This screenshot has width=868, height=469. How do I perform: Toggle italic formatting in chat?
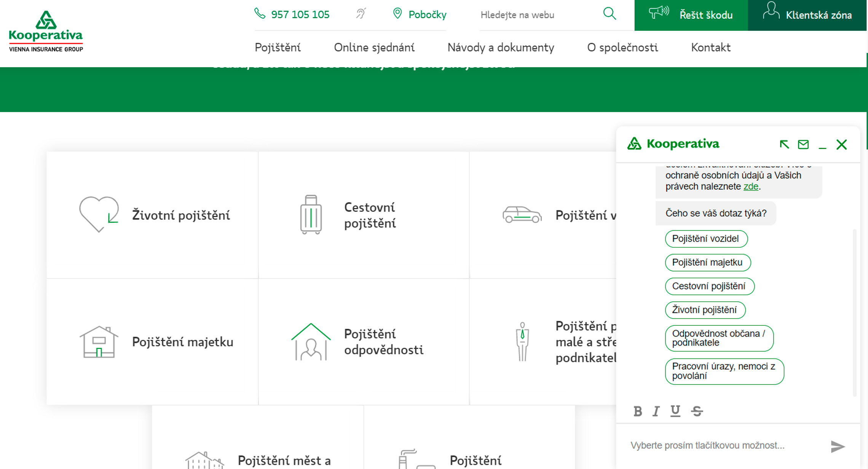656,411
